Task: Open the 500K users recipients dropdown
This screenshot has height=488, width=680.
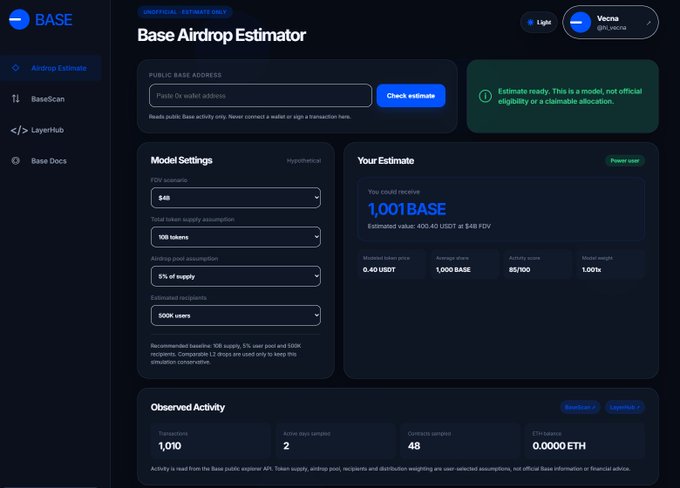Action: click(236, 315)
